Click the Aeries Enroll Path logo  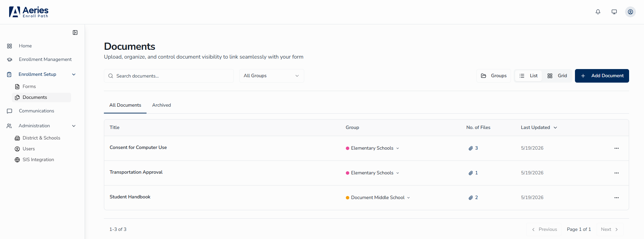point(28,12)
